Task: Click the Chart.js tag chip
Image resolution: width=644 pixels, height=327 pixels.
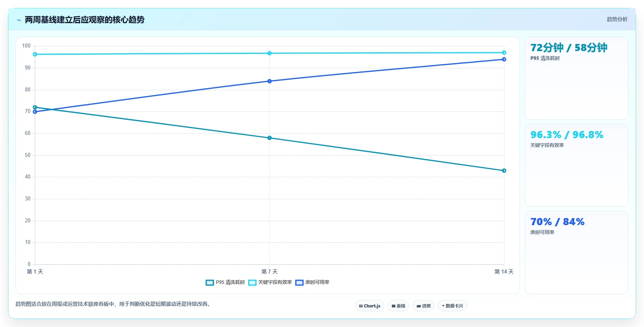Action: click(370, 306)
